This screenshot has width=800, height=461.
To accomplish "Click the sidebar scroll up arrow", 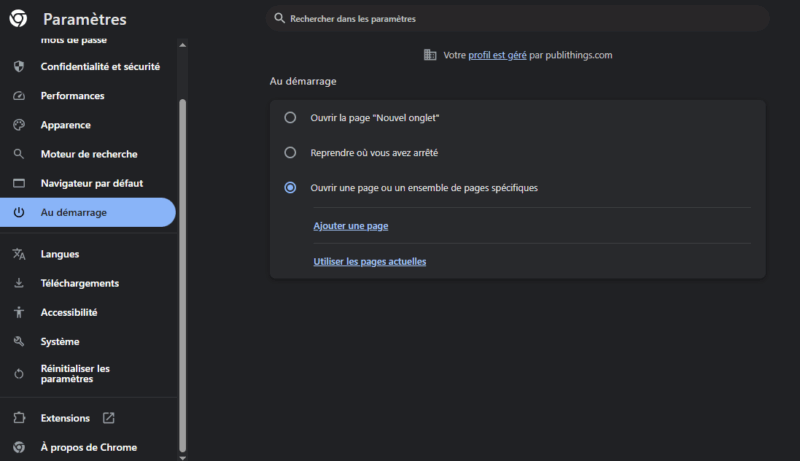I will coord(183,45).
